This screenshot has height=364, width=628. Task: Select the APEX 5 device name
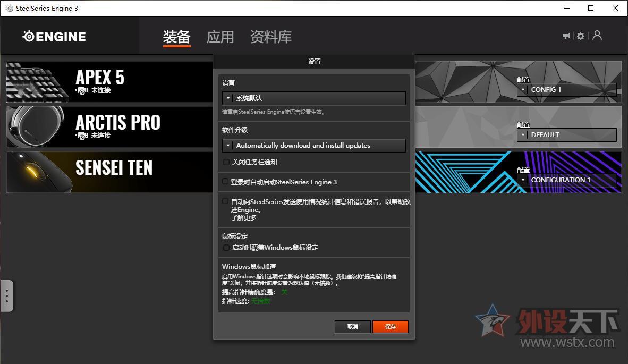click(100, 77)
